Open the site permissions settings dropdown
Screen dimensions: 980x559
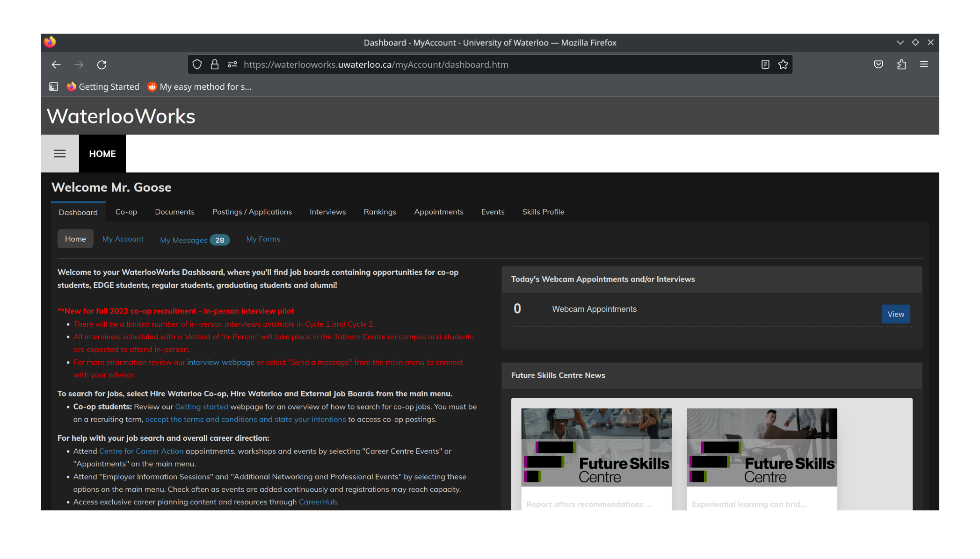[x=232, y=64]
